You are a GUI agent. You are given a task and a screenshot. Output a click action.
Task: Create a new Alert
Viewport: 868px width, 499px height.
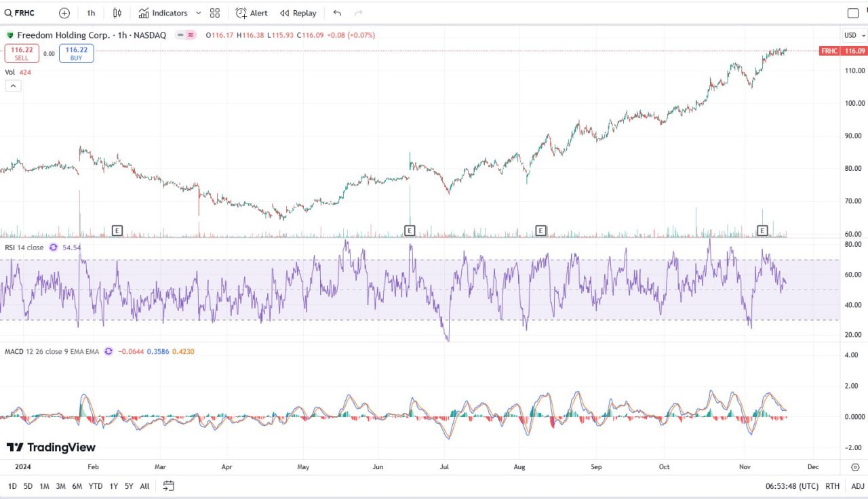[x=252, y=13]
